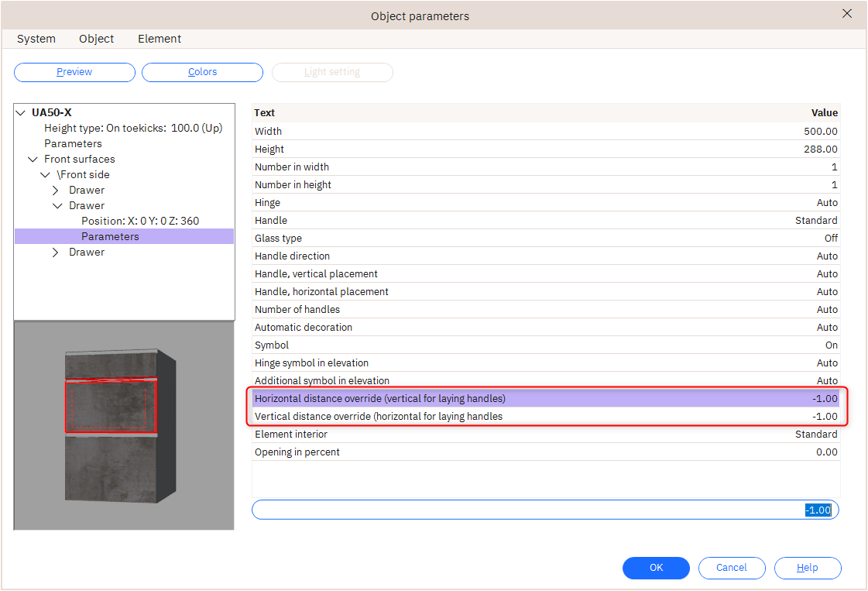Image resolution: width=868 pixels, height=591 pixels.
Task: Click the Colors button
Action: pyautogui.click(x=202, y=72)
